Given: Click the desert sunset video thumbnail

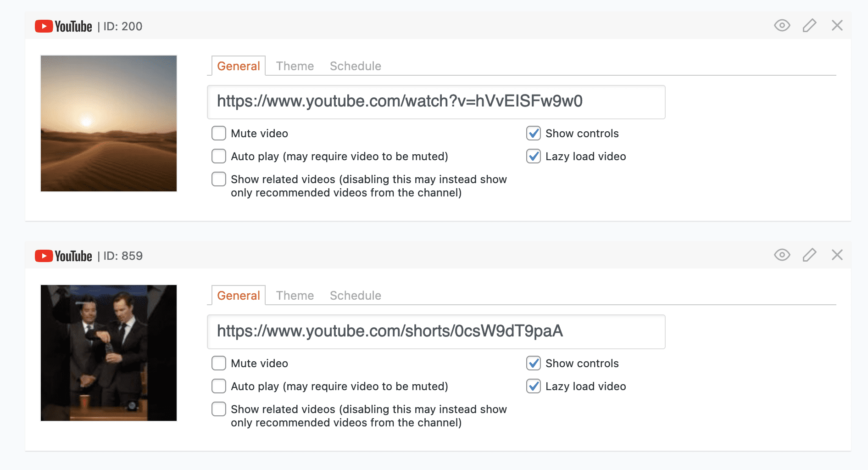Looking at the screenshot, I should (x=108, y=123).
